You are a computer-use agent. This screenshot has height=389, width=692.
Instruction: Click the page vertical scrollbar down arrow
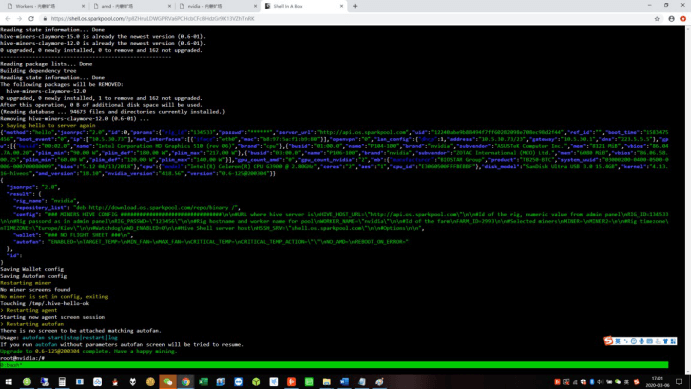pyautogui.click(x=688, y=371)
